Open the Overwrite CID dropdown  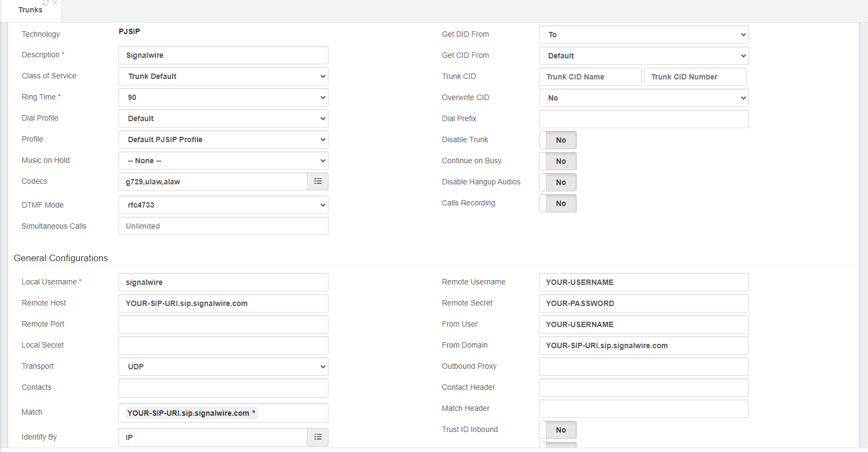point(644,98)
